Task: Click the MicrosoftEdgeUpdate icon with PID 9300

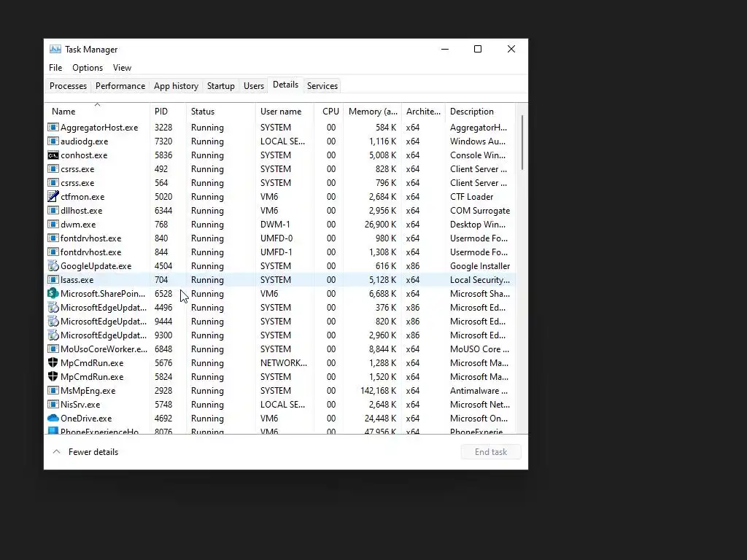Action: [x=53, y=335]
